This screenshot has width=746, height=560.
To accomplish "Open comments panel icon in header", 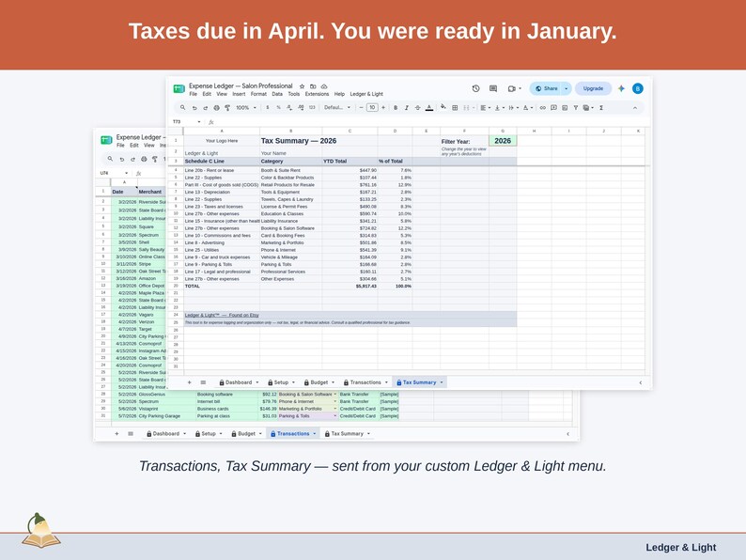I will pyautogui.click(x=493, y=88).
